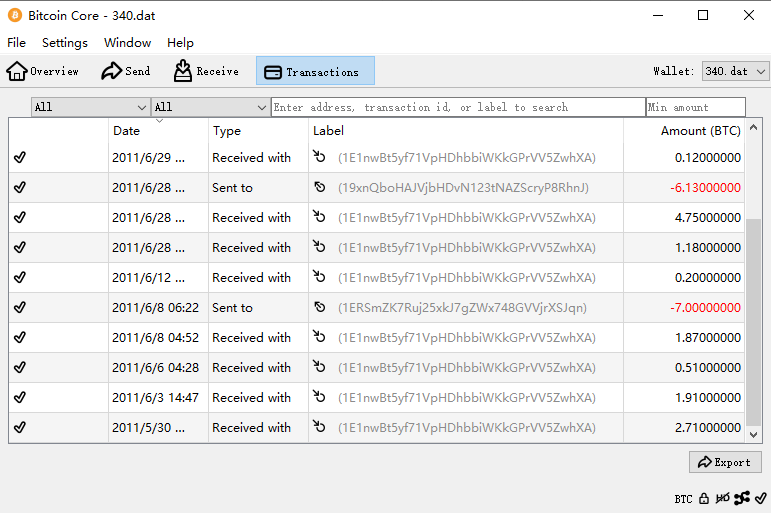This screenshot has height=513, width=771.
Task: Open the Overview page
Action: point(43,71)
